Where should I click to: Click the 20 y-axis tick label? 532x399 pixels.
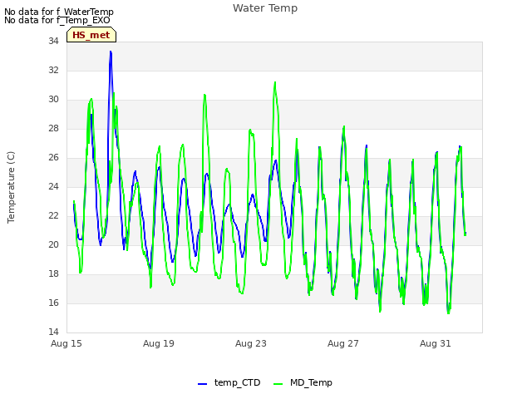pos(53,245)
